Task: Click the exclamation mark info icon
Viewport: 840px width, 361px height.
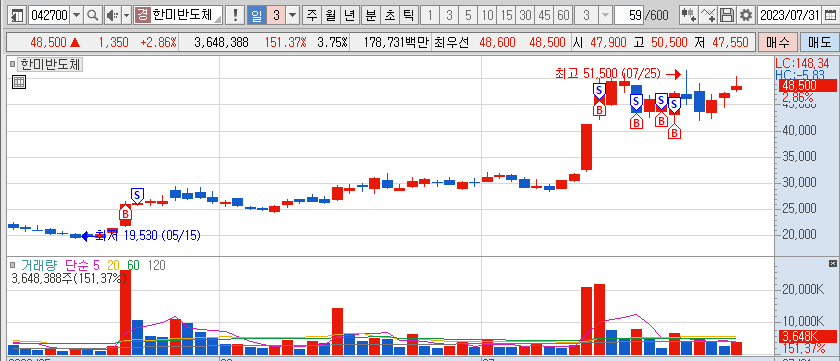Action: pos(235,16)
